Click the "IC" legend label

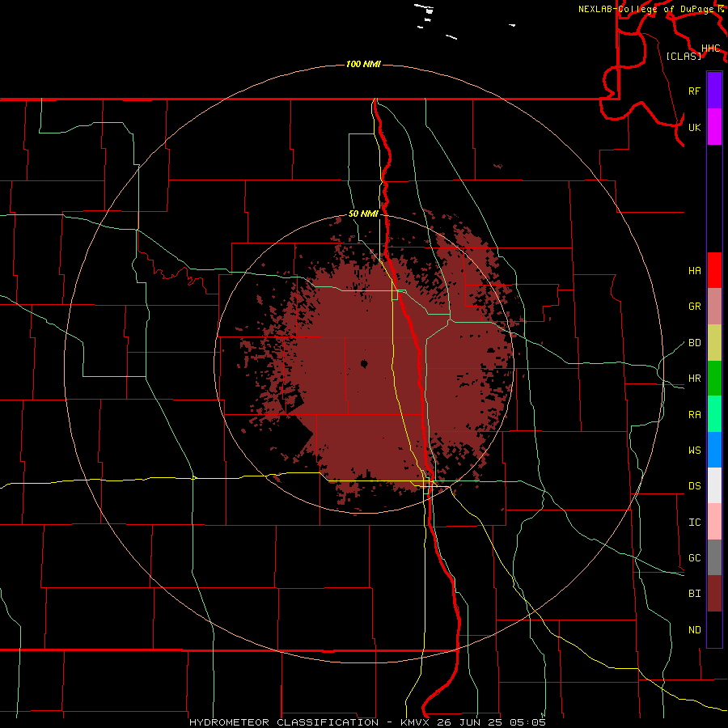click(694, 523)
